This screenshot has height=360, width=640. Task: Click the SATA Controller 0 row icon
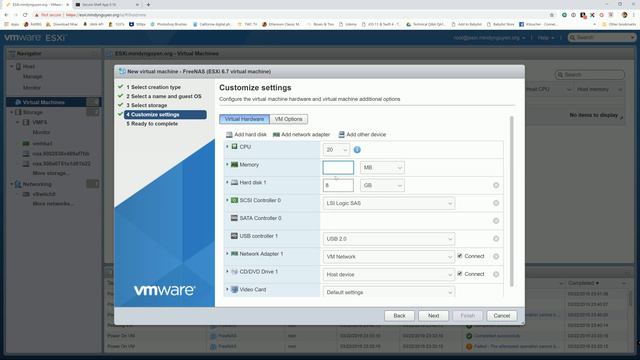point(234,218)
